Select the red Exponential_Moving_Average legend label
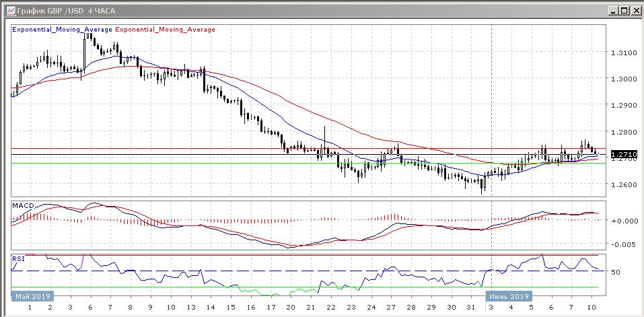 (166, 30)
